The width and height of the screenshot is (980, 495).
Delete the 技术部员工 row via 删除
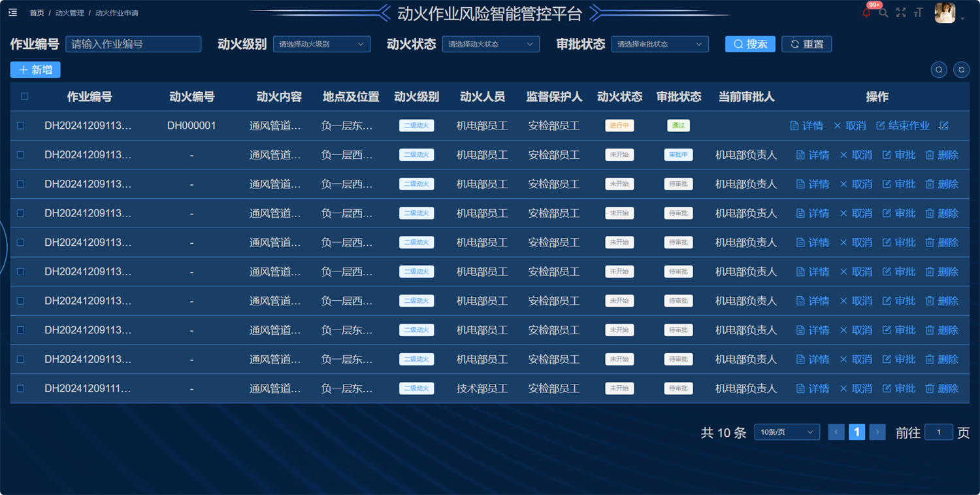click(941, 388)
